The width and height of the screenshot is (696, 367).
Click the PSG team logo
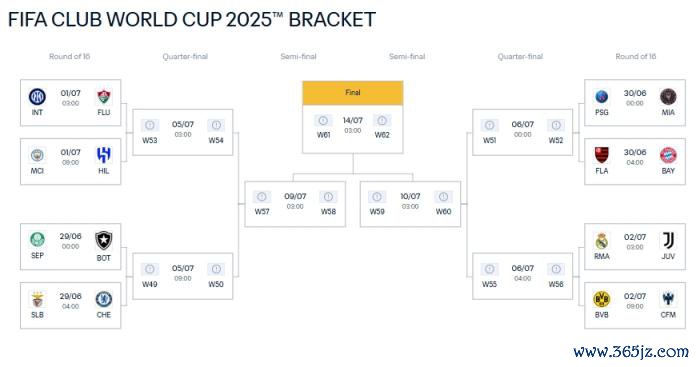tap(602, 97)
